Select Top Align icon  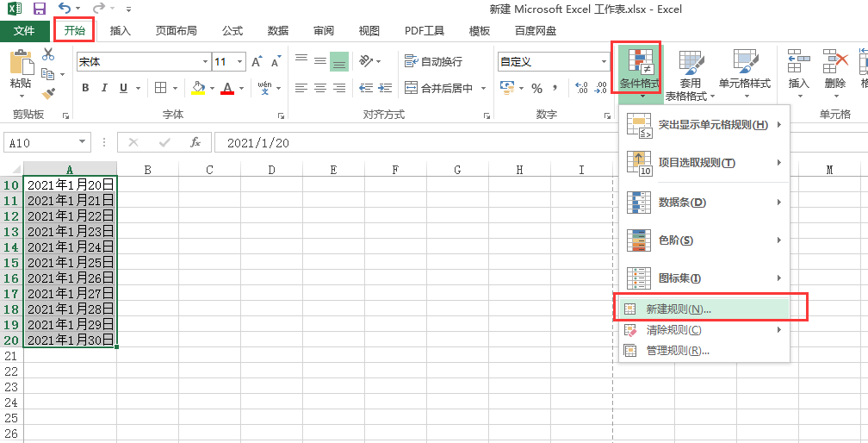tap(301, 59)
